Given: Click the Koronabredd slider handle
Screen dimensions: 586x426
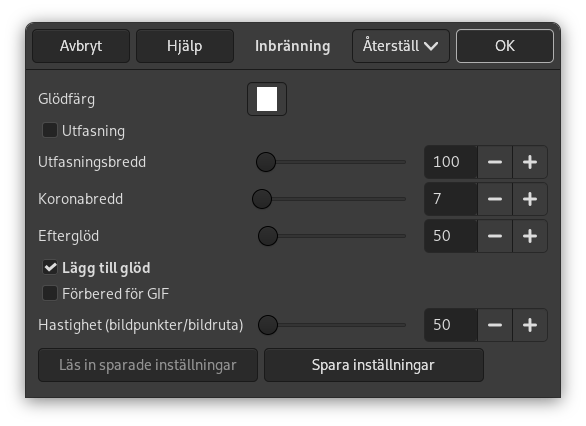Looking at the screenshot, I should [x=262, y=199].
